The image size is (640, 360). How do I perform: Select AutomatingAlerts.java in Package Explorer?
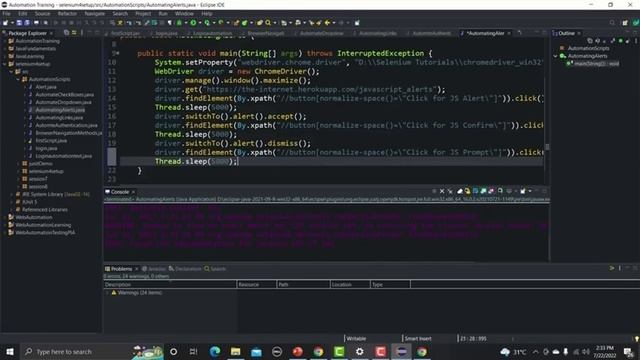point(60,110)
